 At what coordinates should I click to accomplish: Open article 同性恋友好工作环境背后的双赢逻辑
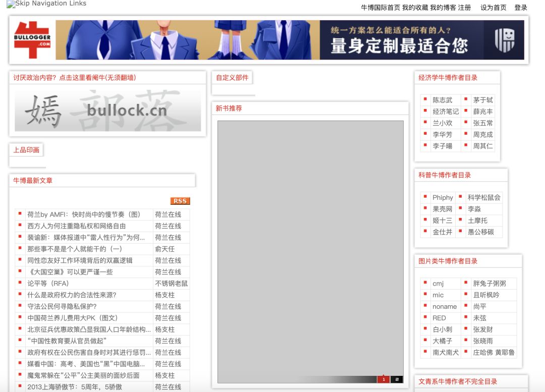click(x=80, y=260)
